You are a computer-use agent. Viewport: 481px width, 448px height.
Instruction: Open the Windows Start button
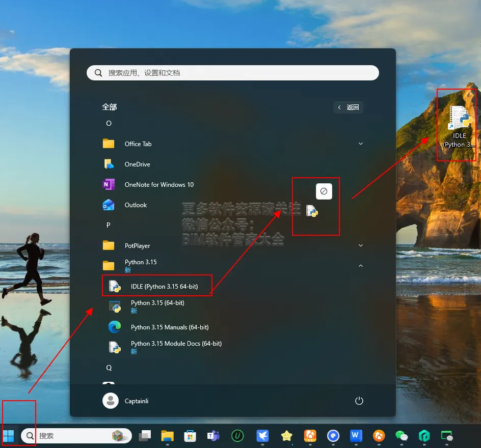[9, 436]
